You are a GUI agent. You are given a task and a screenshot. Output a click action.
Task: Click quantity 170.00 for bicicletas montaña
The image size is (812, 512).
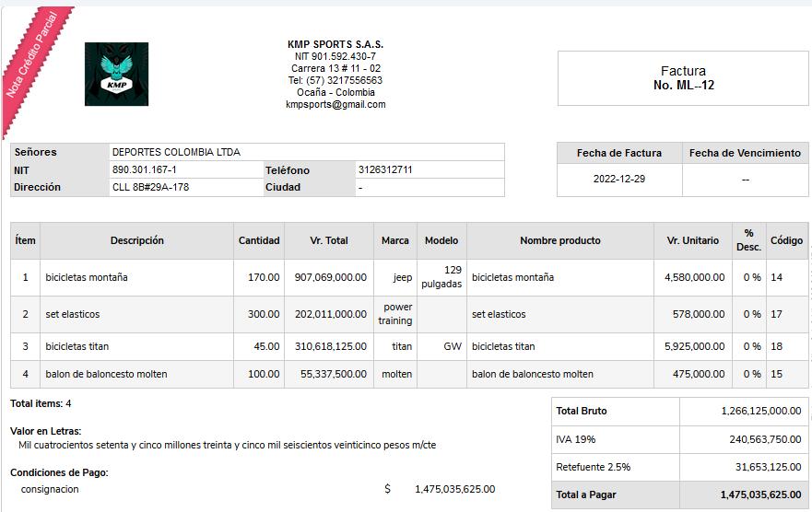coord(264,277)
